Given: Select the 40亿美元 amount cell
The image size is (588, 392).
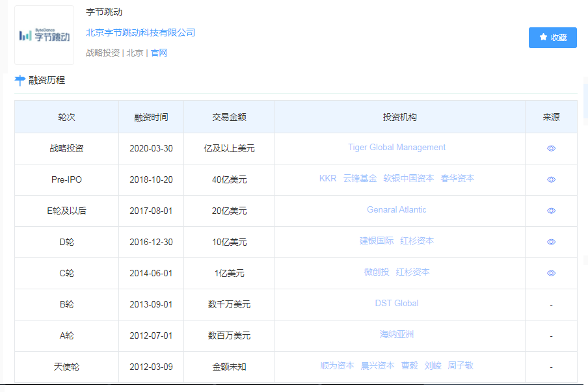Looking at the screenshot, I should pos(229,179).
